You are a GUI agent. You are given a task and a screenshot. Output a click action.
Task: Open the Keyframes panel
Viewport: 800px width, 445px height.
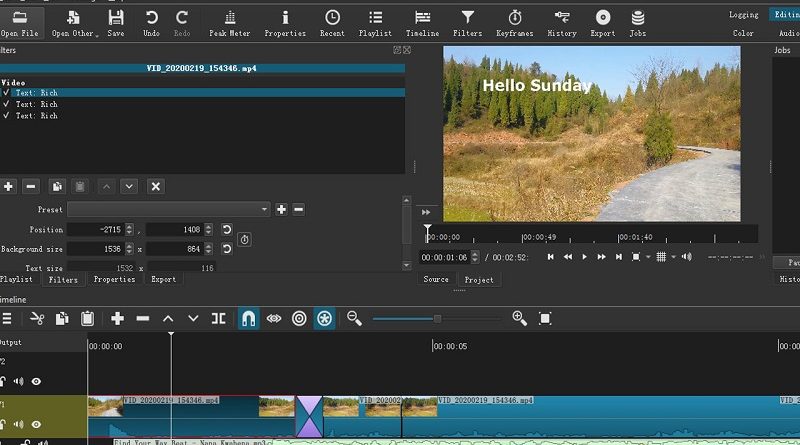click(x=514, y=23)
